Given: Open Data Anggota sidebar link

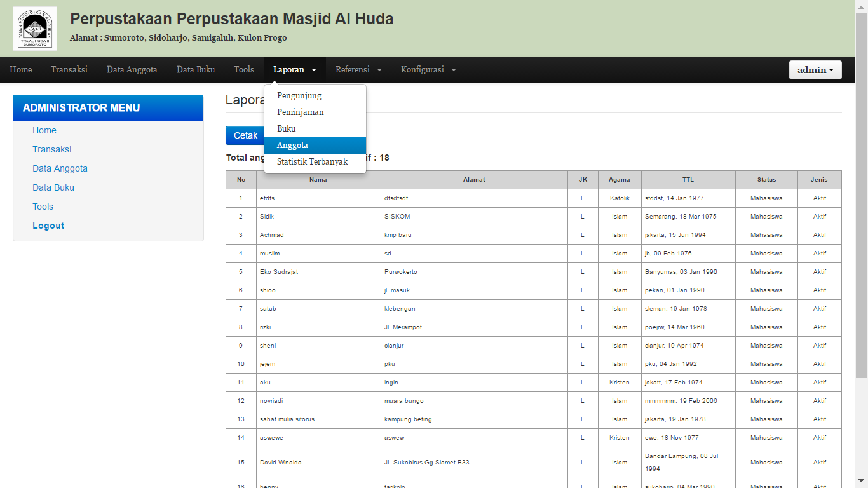Looking at the screenshot, I should click(x=60, y=168).
